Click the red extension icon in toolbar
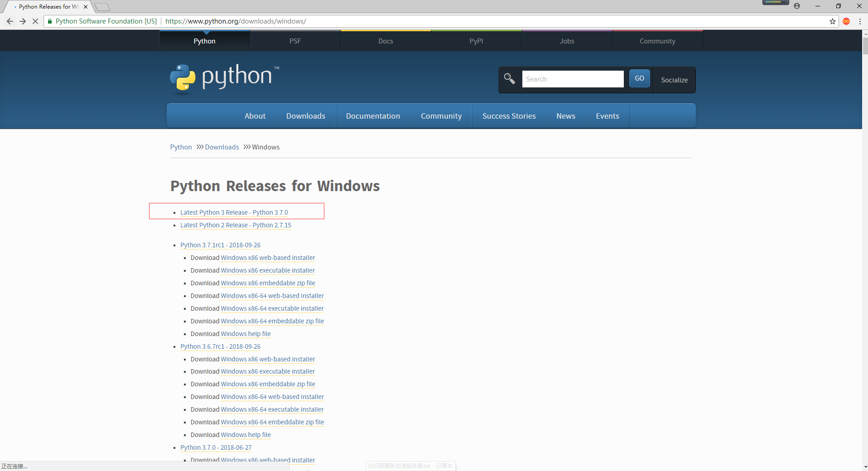Screen dimensions: 868x471 point(846,21)
